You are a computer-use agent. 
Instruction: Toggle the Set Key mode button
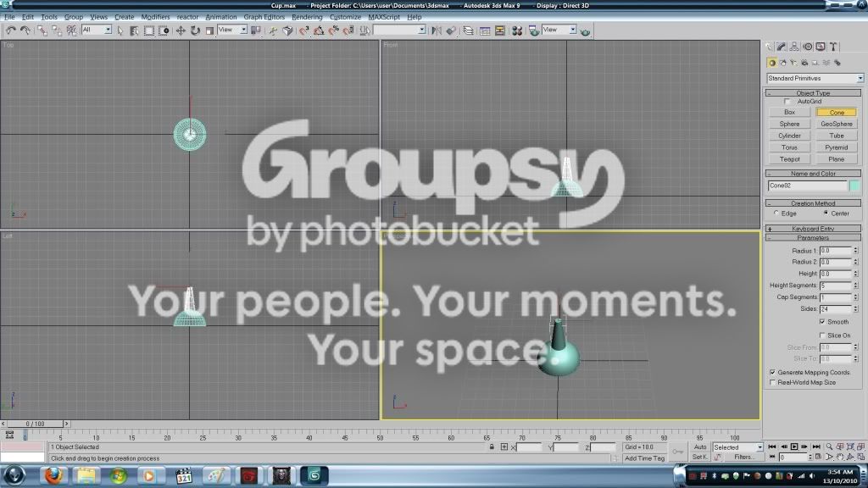click(x=699, y=457)
